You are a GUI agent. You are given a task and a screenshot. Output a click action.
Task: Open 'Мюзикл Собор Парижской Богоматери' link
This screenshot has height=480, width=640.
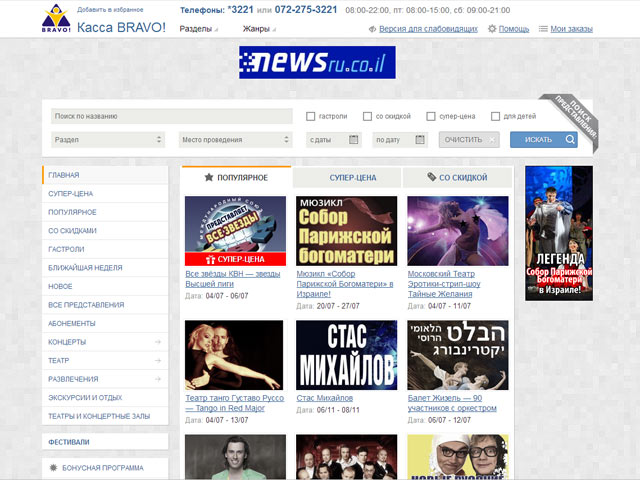[x=345, y=284]
